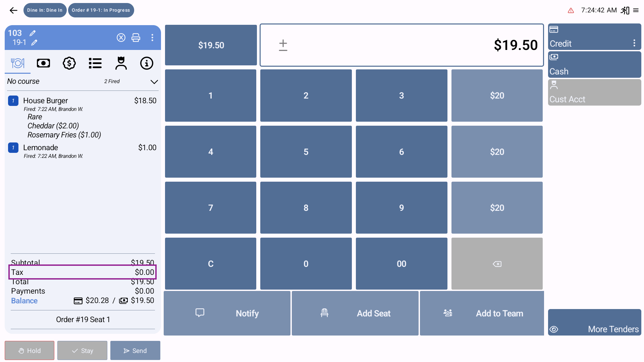The width and height of the screenshot is (644, 362).
Task: Toggle the plus/minus sign on the amount
Action: pyautogui.click(x=283, y=45)
